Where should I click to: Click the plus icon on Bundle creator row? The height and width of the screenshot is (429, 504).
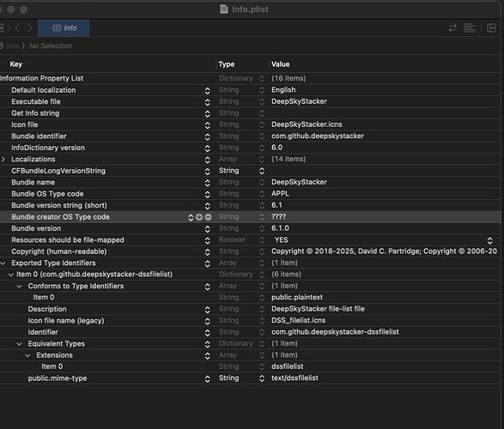pyautogui.click(x=199, y=217)
